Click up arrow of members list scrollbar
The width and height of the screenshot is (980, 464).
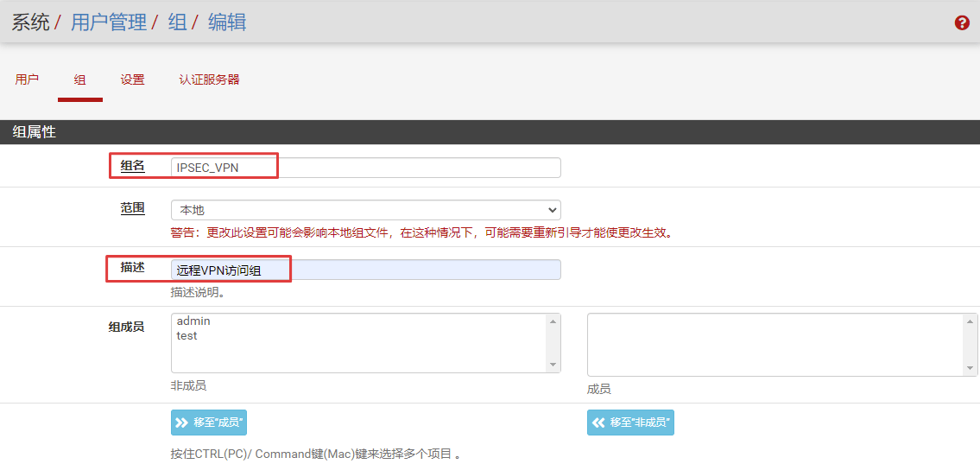pyautogui.click(x=970, y=321)
